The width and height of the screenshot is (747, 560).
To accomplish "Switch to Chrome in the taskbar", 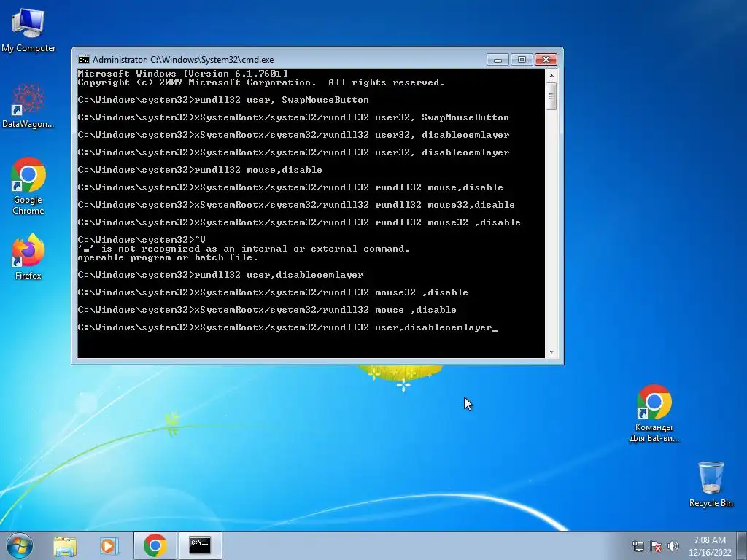I will pyautogui.click(x=155, y=545).
